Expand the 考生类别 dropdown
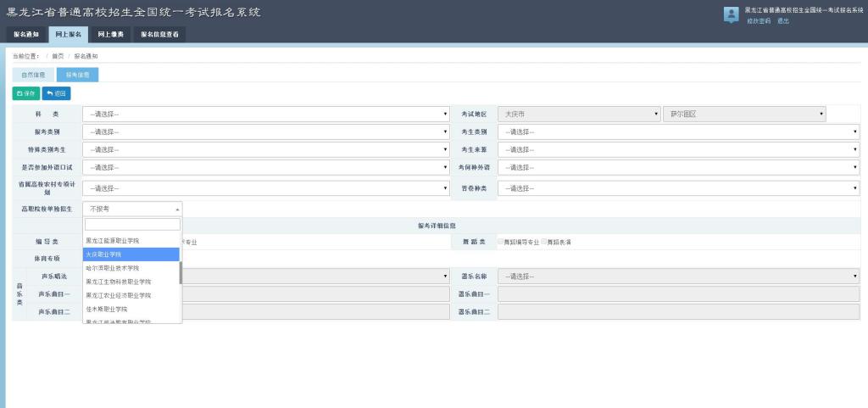The width and height of the screenshot is (868, 408). (678, 131)
